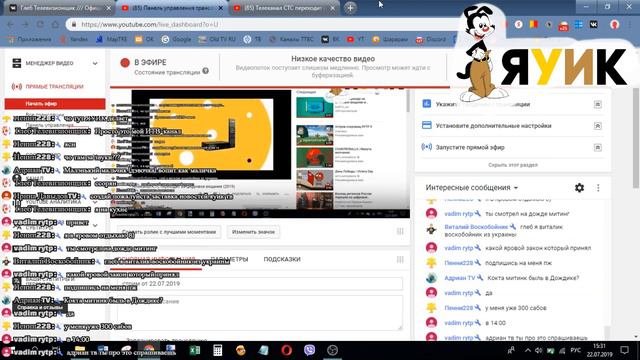Open the OK bookmark
Image resolution: width=640 pixels, height=360 pixels.
pos(145,39)
